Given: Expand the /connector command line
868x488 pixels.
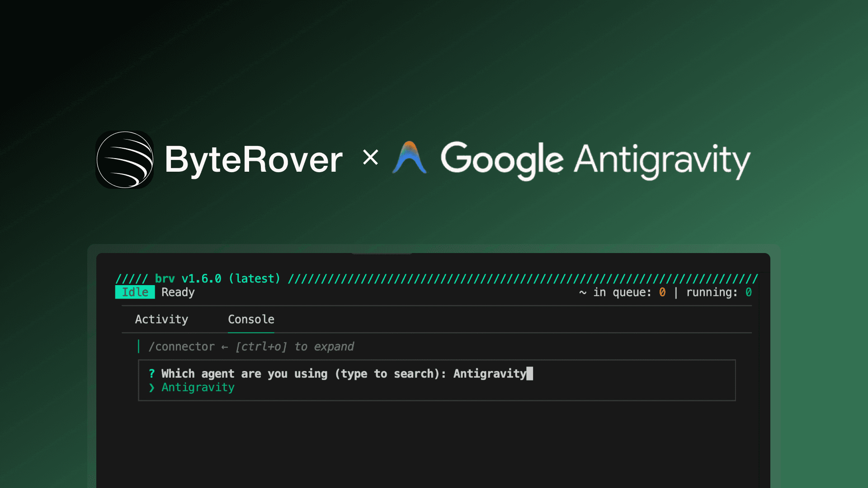Looking at the screenshot, I should pos(182,347).
